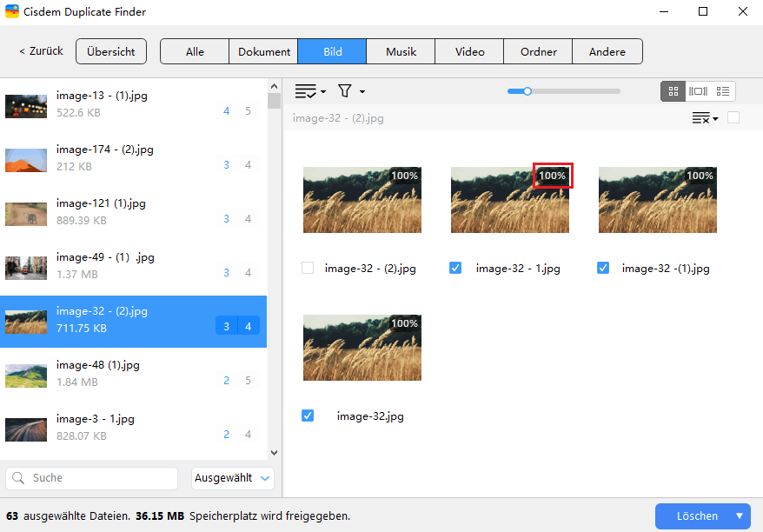This screenshot has width=763, height=532.
Task: Click the Cisdem Duplicate Finder app logo
Action: (11, 11)
